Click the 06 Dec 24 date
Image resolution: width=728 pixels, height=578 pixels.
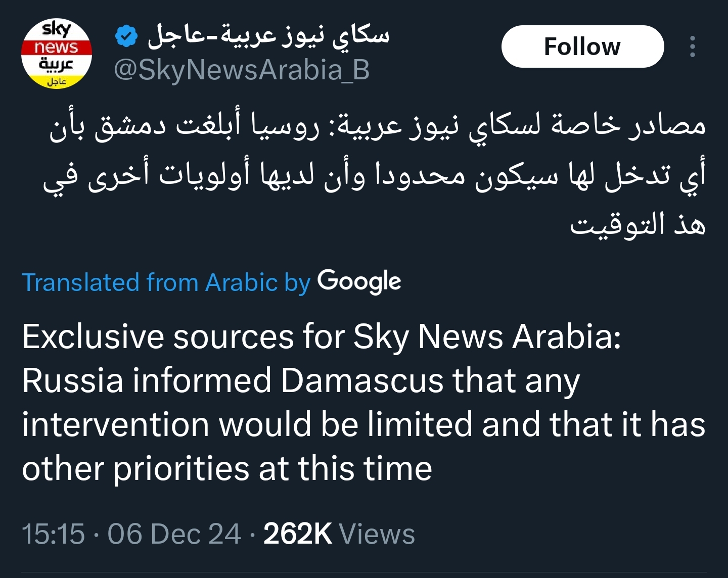coord(174,534)
